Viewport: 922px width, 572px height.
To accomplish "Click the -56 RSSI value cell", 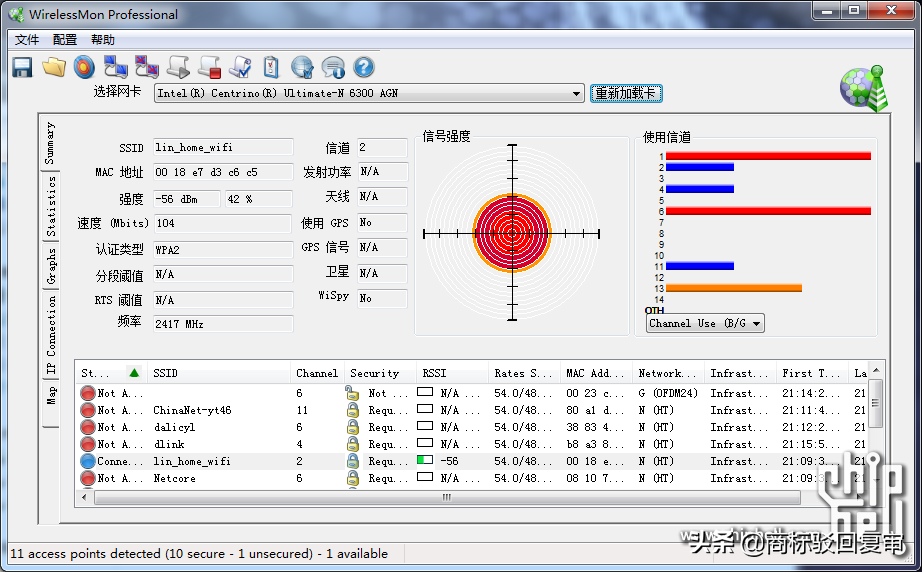I will pos(450,461).
